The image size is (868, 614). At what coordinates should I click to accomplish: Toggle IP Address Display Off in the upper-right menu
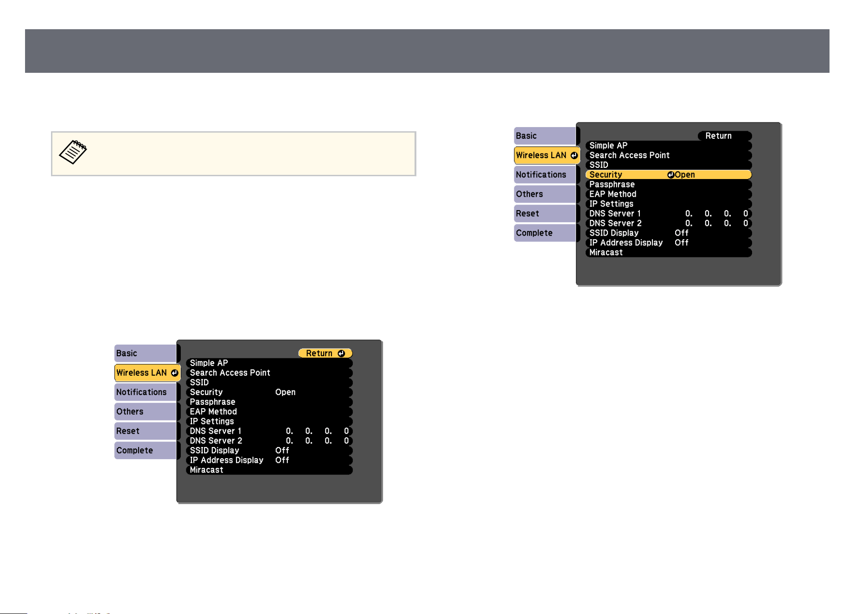tap(669, 243)
